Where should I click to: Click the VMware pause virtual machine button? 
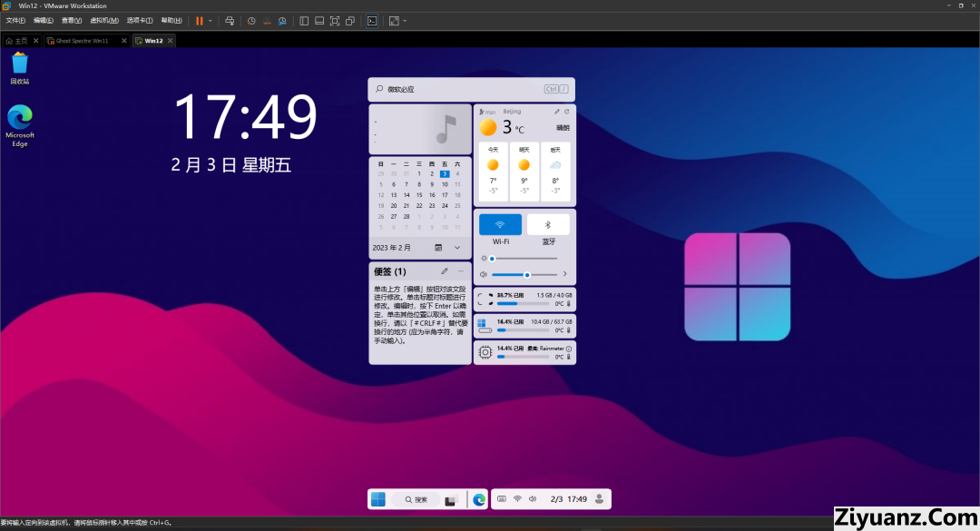199,20
